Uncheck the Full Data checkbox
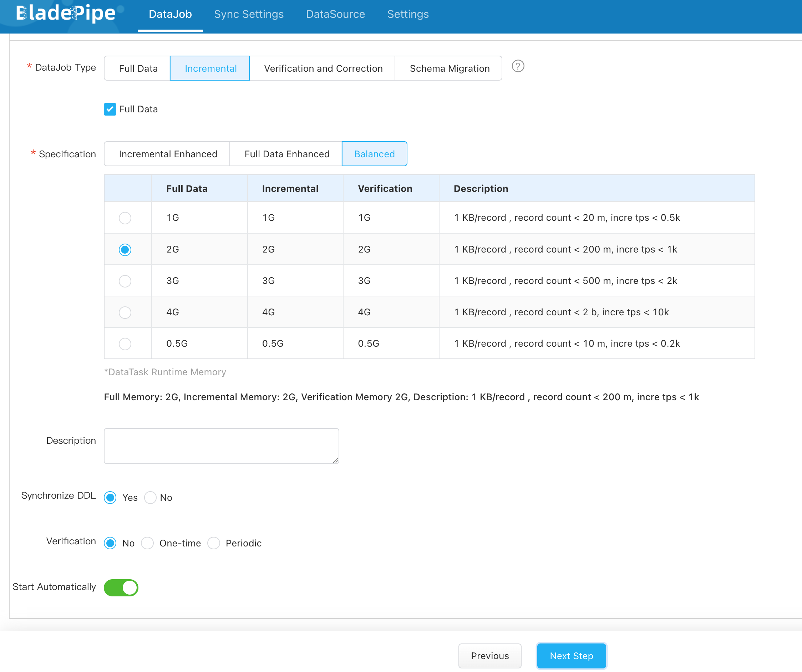The height and width of the screenshot is (672, 802). pyautogui.click(x=110, y=109)
